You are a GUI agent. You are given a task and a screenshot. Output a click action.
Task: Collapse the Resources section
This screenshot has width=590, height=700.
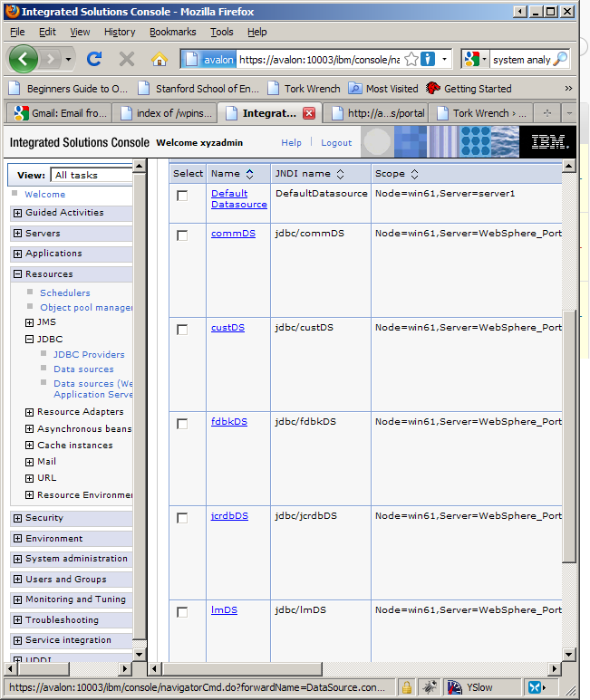pyautogui.click(x=17, y=274)
